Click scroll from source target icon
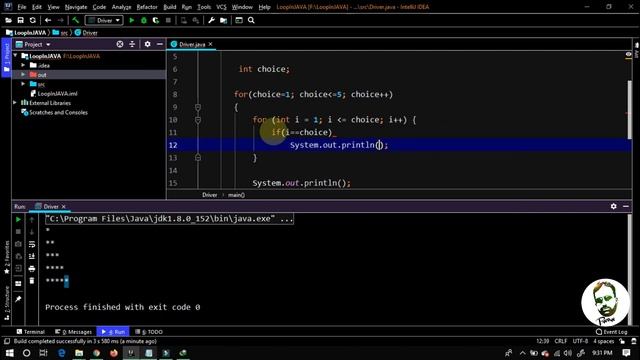 (120, 44)
